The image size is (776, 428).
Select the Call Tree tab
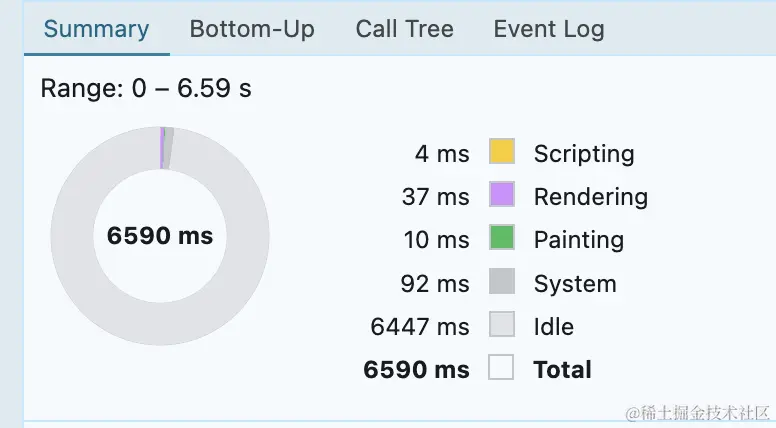coord(404,29)
